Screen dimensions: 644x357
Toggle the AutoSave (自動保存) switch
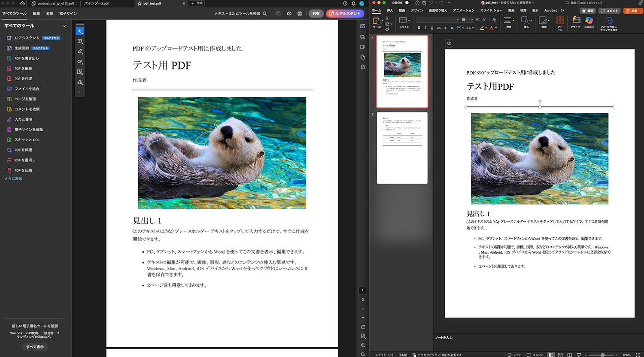click(407, 3)
